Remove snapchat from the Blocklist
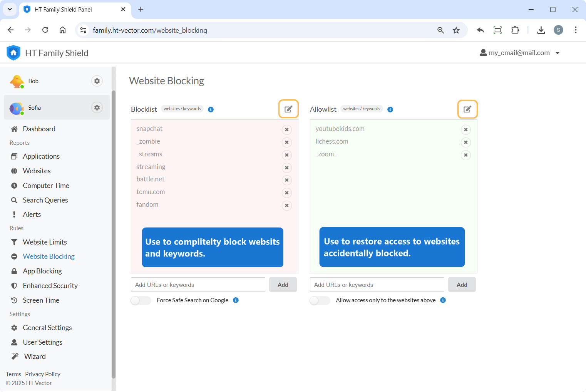Viewport: 586px width, 392px height. [x=286, y=130]
